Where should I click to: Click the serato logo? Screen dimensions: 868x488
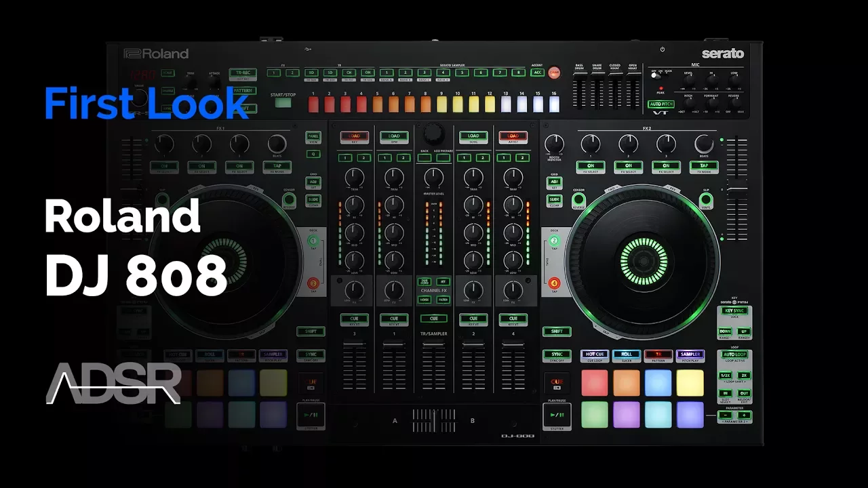coord(723,54)
